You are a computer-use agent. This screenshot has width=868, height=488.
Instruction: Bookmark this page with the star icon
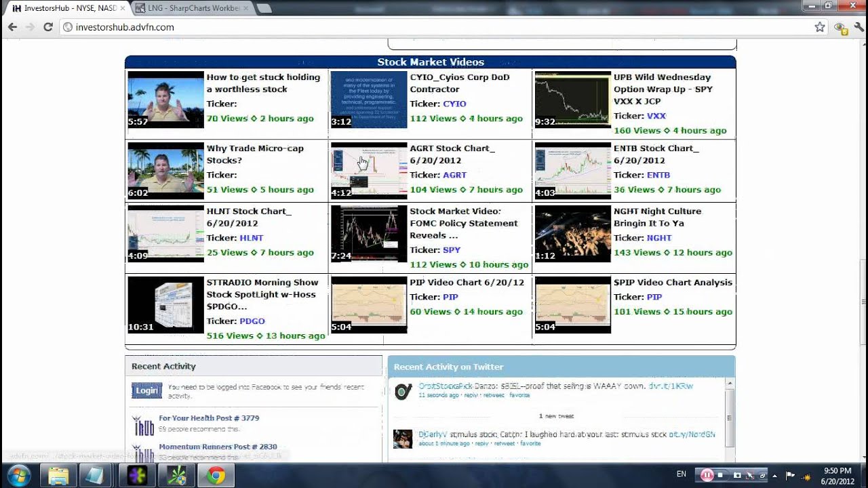(820, 27)
